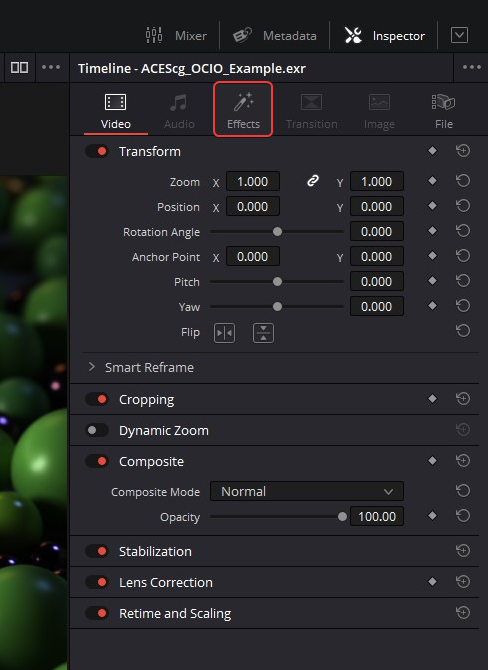488x670 pixels.
Task: Flip the clip horizontally
Action: (224, 333)
